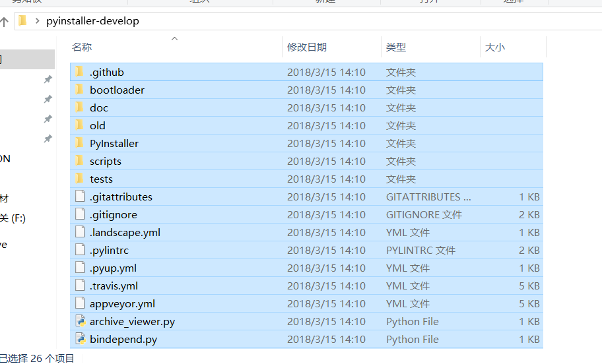Click the archive_viewer.py Python icon
Viewport: 602px width, 364px height.
tap(81, 321)
